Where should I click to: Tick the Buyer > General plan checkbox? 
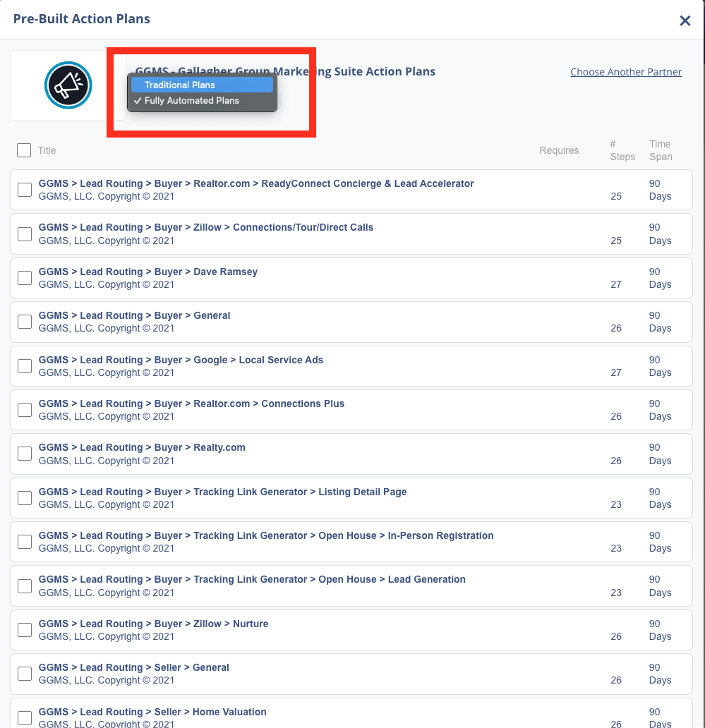tap(25, 322)
